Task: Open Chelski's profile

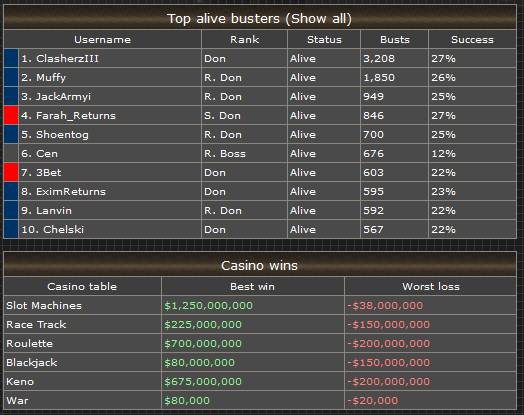Action: 63,230
